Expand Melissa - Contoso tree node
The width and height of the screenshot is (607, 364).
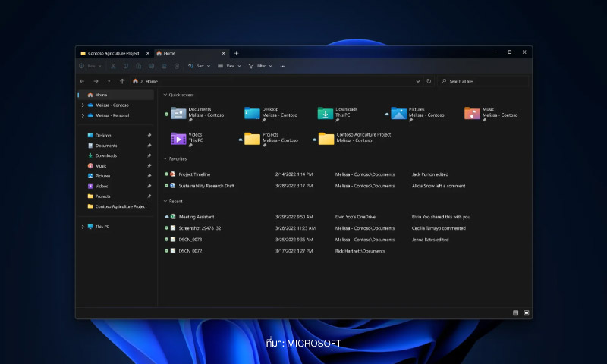pyautogui.click(x=83, y=105)
